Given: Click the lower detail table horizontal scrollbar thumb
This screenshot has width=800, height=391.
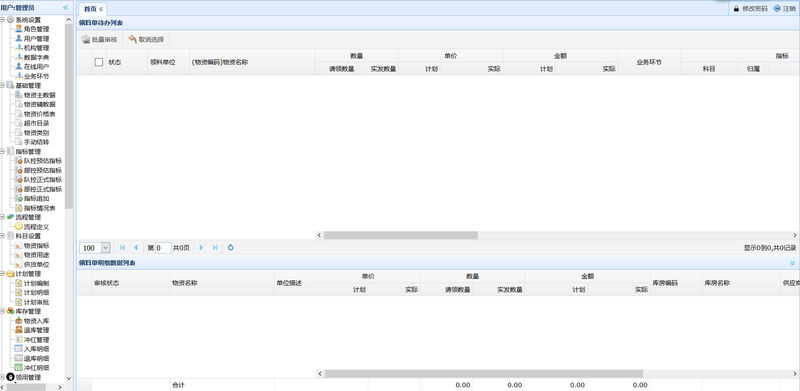Looking at the screenshot, I should 484,374.
